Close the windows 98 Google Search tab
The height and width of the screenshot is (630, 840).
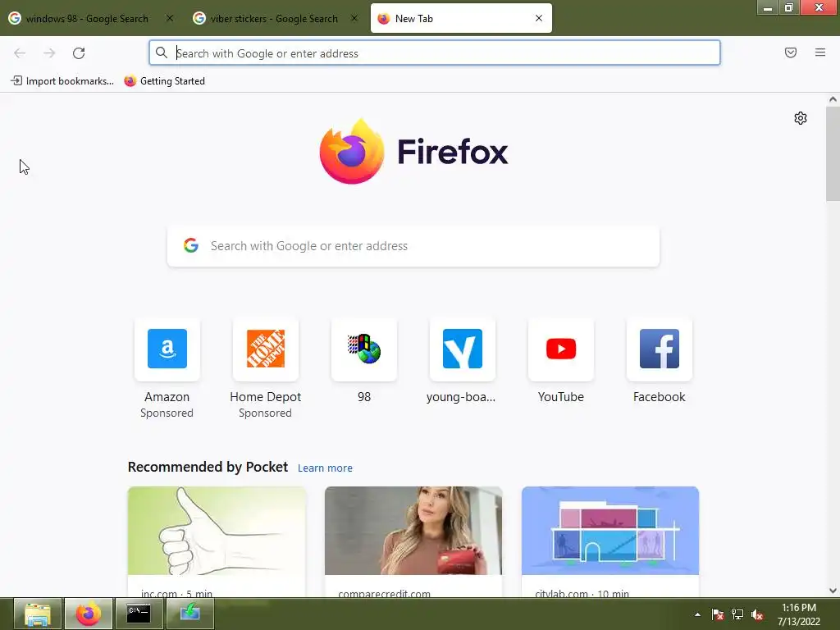170,18
